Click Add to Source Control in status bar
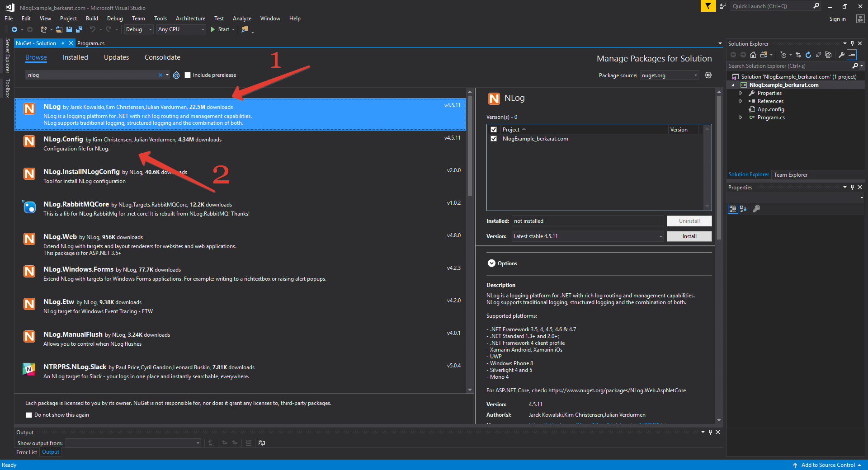 click(x=828, y=465)
